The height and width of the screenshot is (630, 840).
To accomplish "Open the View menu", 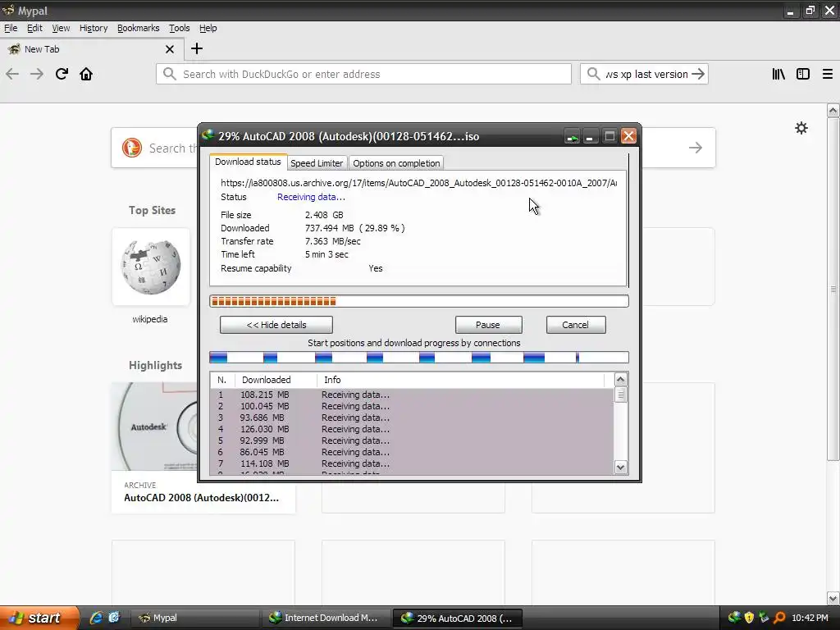I will pyautogui.click(x=61, y=28).
